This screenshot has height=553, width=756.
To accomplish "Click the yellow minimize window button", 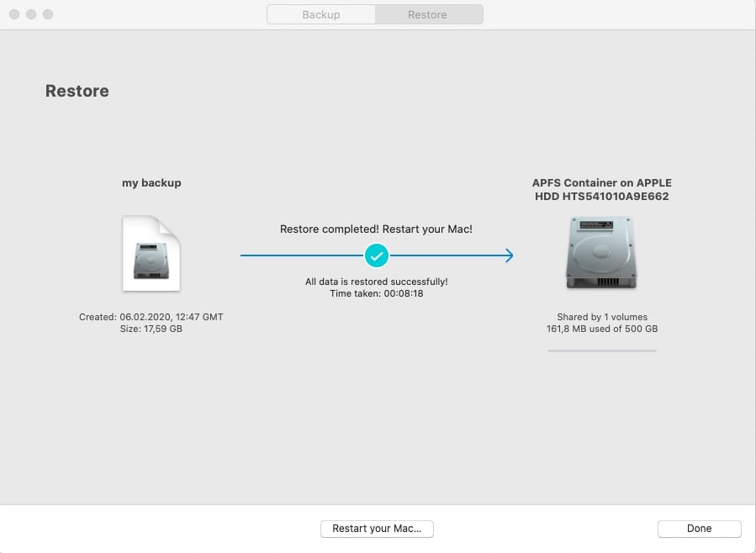I will pyautogui.click(x=31, y=15).
